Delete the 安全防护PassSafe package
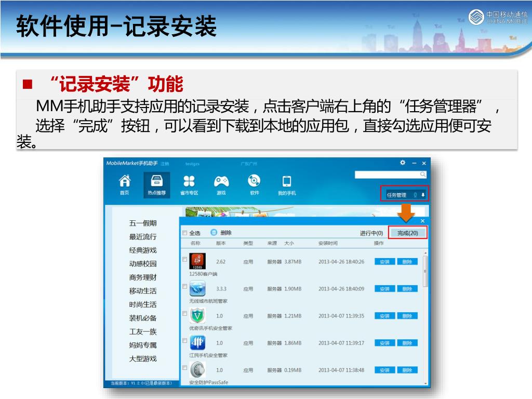532x399 pixels. pos(407,370)
